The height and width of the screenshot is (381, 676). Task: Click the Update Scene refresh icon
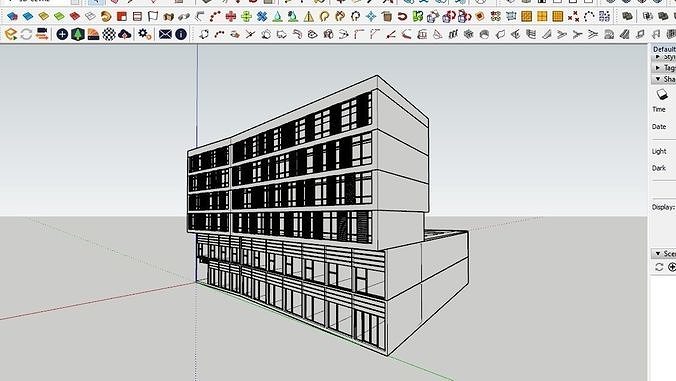[x=659, y=267]
